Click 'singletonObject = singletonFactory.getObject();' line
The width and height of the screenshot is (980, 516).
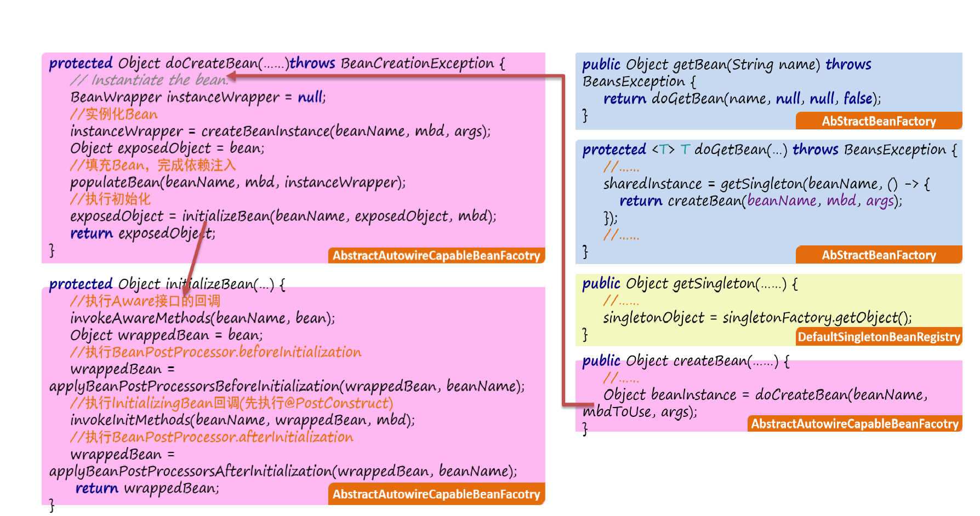757,318
